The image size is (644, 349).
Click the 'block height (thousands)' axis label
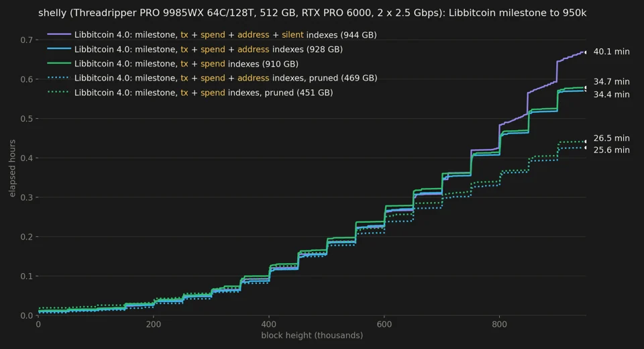pos(312,336)
